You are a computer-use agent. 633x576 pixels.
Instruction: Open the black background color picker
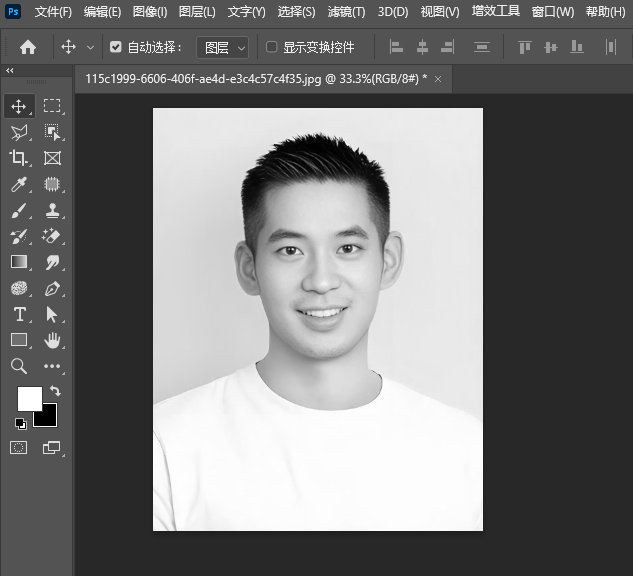click(48, 419)
